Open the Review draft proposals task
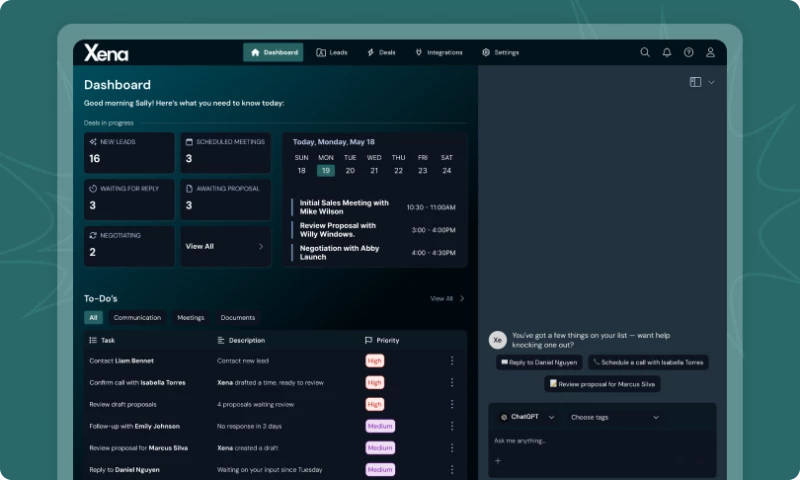 276,405
